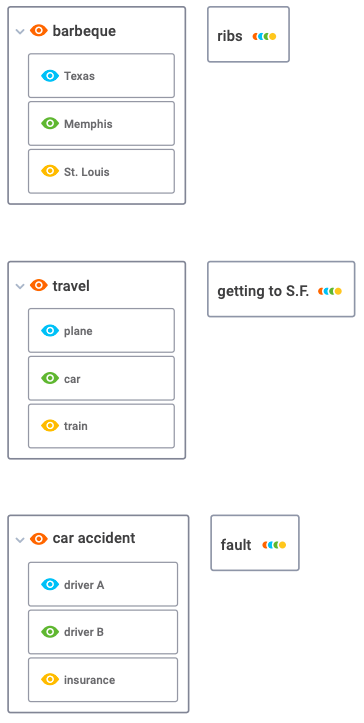The image size is (364, 723).
Task: Click the colored dots on fault card
Action: [274, 545]
